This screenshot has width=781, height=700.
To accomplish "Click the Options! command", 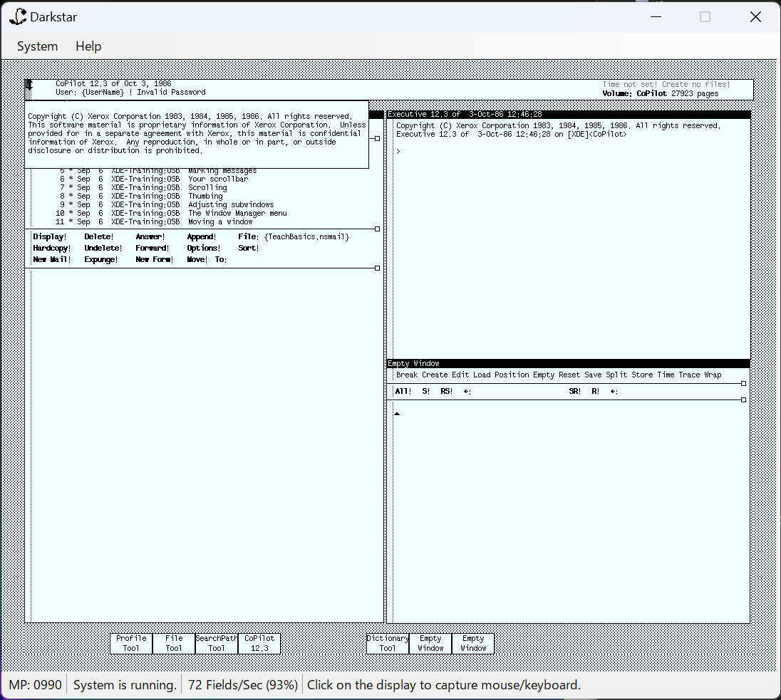I will [x=204, y=248].
